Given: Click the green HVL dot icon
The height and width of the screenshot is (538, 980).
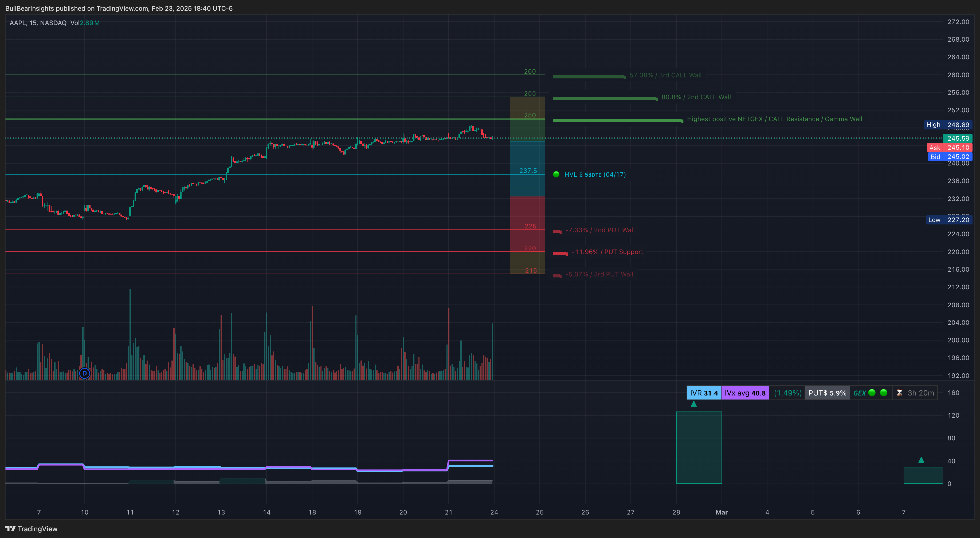Looking at the screenshot, I should (x=556, y=174).
